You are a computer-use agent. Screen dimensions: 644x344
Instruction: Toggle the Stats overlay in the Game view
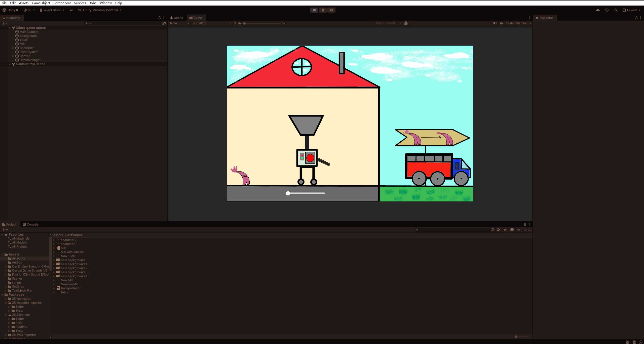[510, 23]
